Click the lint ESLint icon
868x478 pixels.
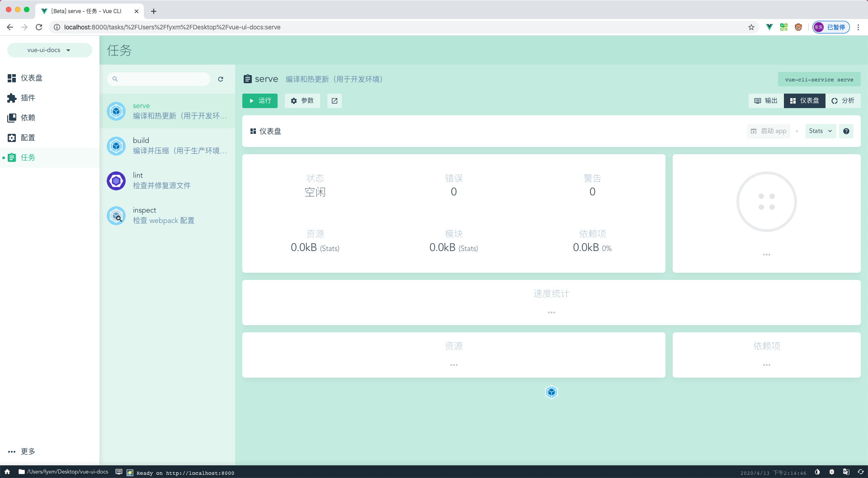[x=116, y=181]
